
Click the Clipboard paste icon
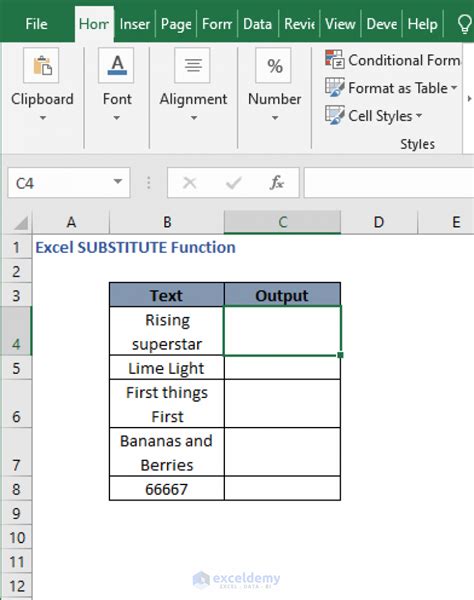click(x=41, y=65)
